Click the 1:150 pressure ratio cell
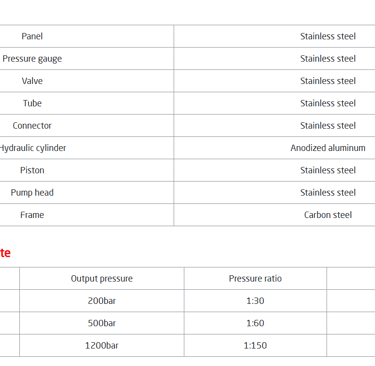375x366 pixels. tap(255, 345)
